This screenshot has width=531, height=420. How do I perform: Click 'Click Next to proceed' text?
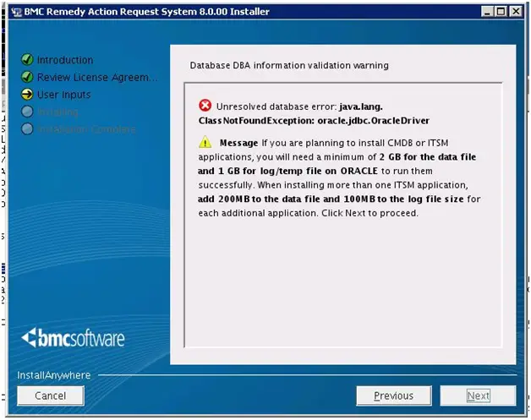point(370,213)
